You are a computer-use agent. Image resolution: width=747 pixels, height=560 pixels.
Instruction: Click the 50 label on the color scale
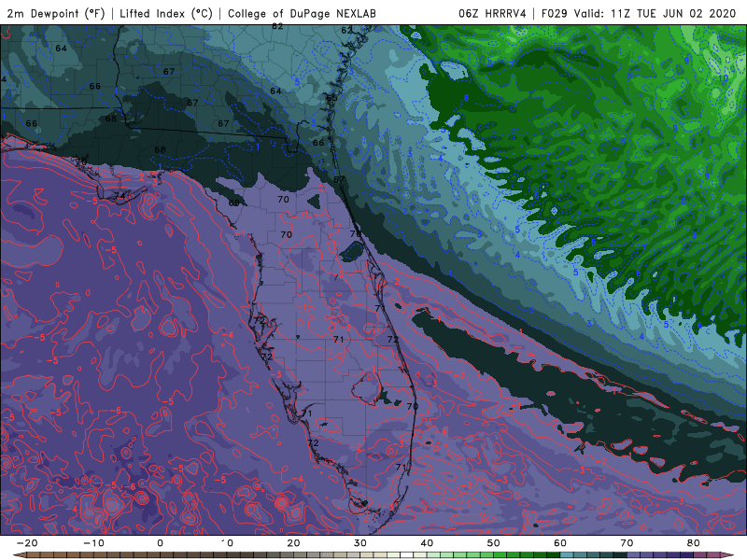494,543
